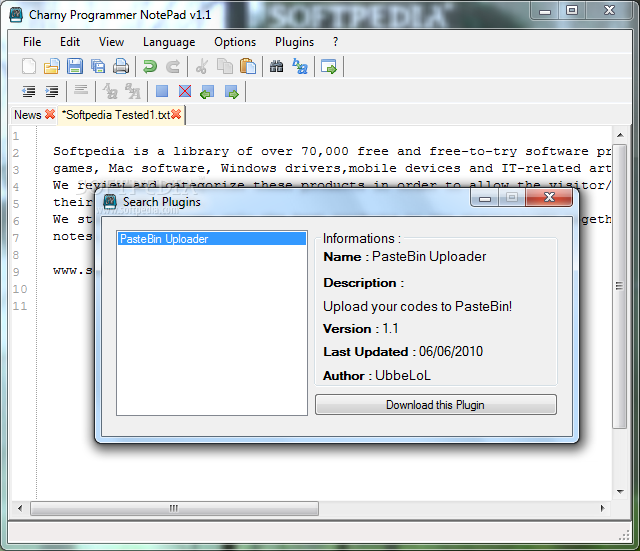640x551 pixels.
Task: Click the vertical scrollbar down arrow
Action: 620,491
